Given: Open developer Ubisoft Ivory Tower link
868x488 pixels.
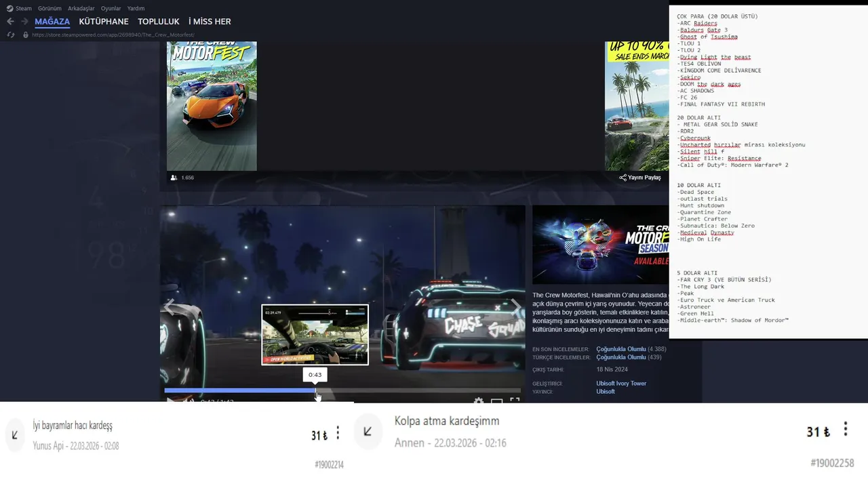Looking at the screenshot, I should [x=621, y=384].
